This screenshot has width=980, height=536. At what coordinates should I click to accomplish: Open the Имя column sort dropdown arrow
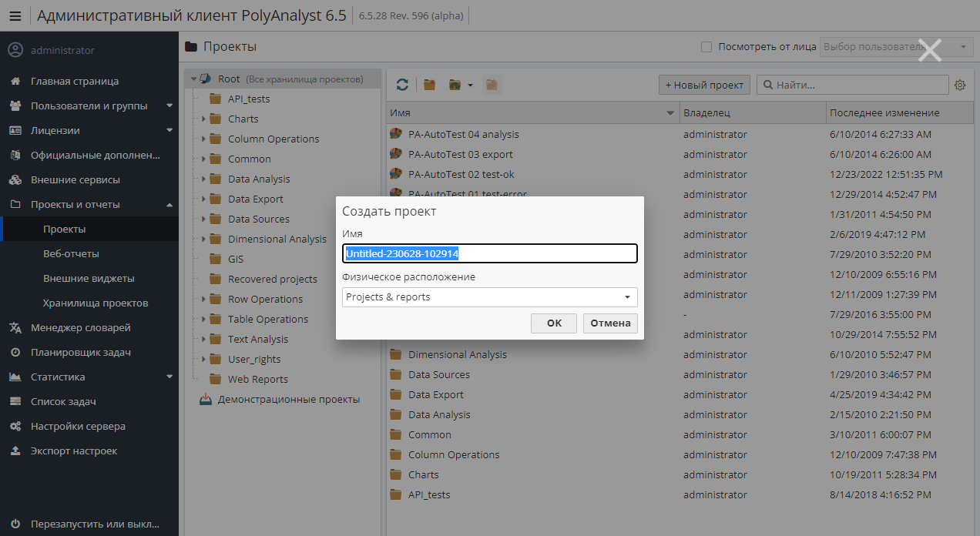pos(670,113)
